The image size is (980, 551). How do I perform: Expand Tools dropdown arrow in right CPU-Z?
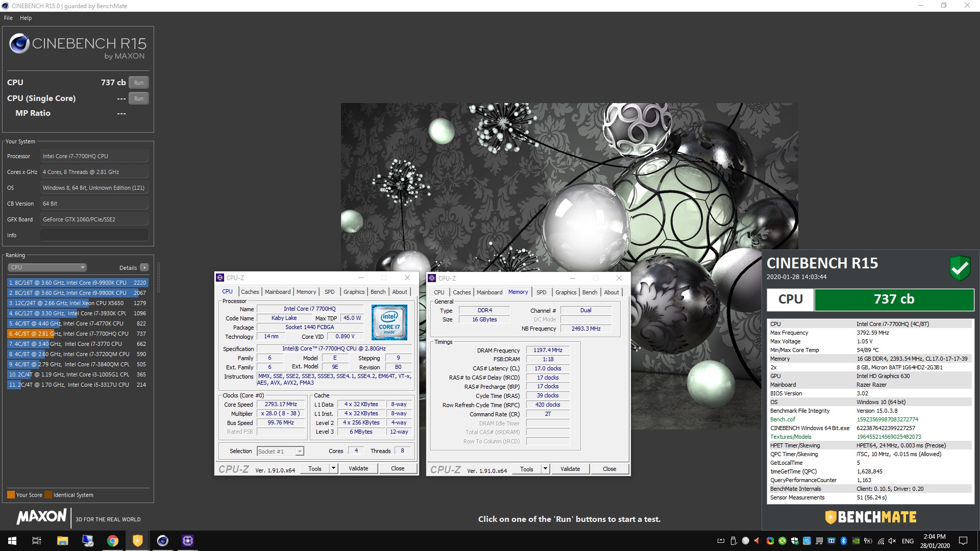pos(545,469)
